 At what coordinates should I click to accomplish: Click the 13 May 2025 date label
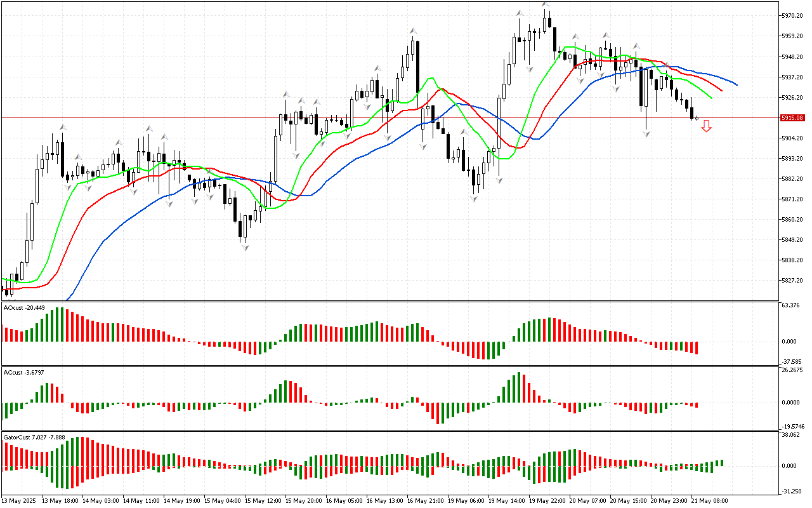point(19,500)
